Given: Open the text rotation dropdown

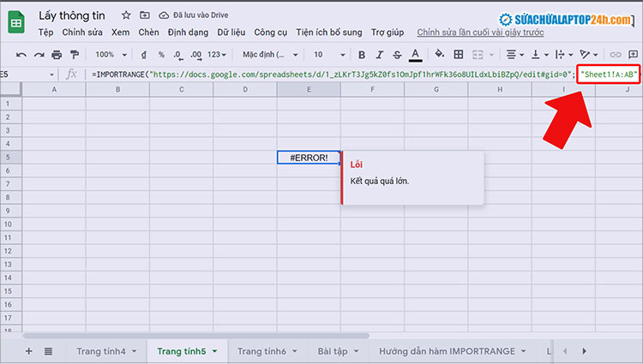Looking at the screenshot, I should click(588, 55).
